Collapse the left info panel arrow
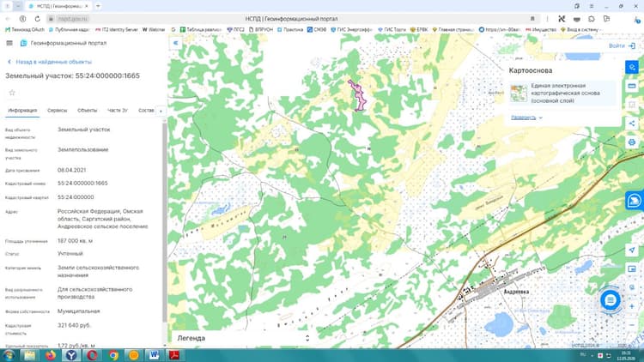 point(176,43)
